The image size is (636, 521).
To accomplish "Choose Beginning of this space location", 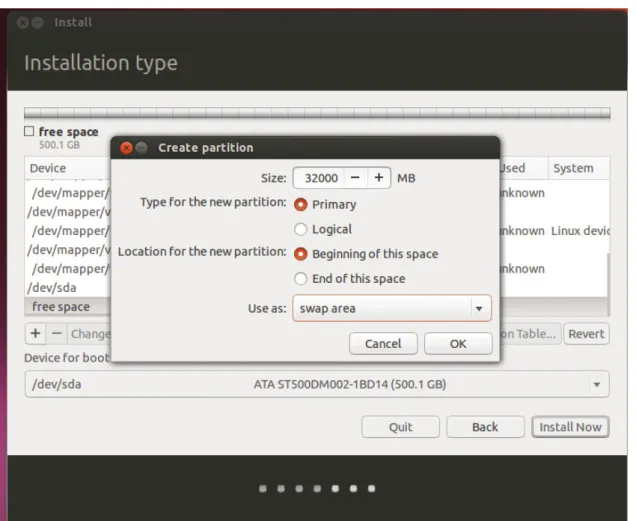I will coord(301,254).
